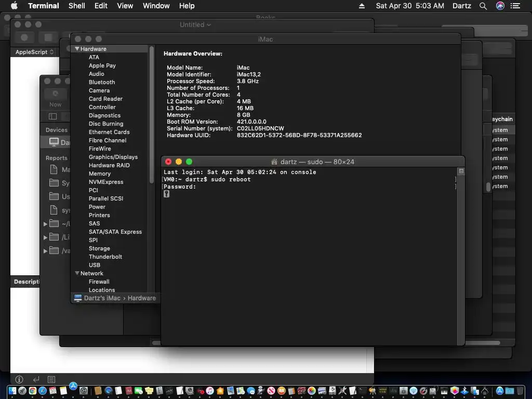The image size is (532, 399).
Task: Open Bluetooth File Exchange icon in Dock
Action: click(464, 391)
